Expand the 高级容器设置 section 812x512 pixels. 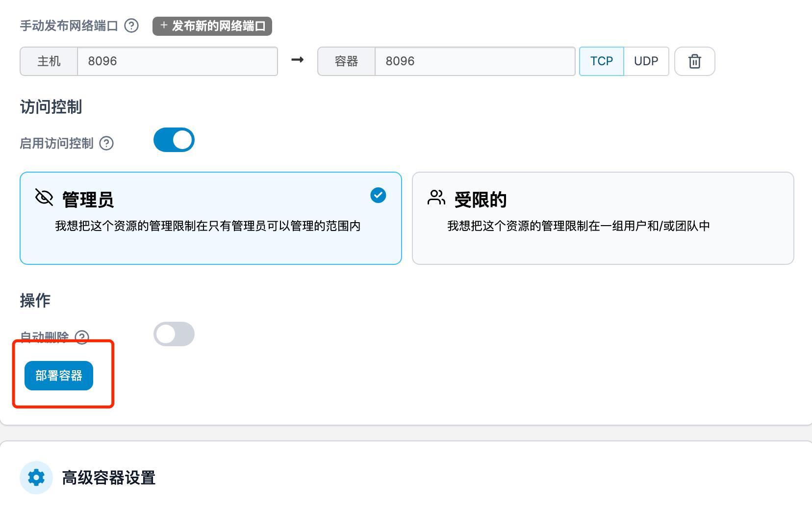[108, 477]
